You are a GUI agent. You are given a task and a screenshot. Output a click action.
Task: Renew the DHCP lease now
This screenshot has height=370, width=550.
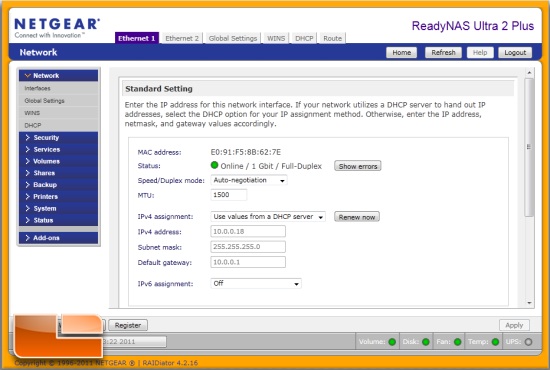point(357,217)
